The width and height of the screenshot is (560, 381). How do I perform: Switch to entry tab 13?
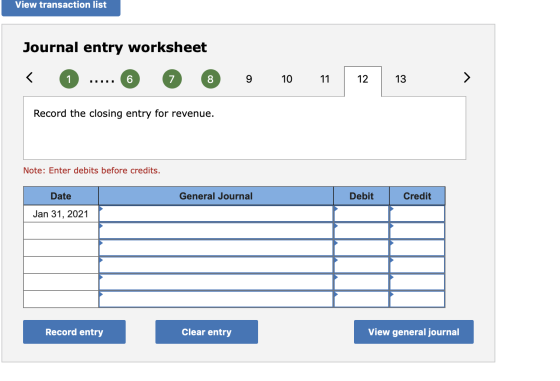[x=401, y=79]
